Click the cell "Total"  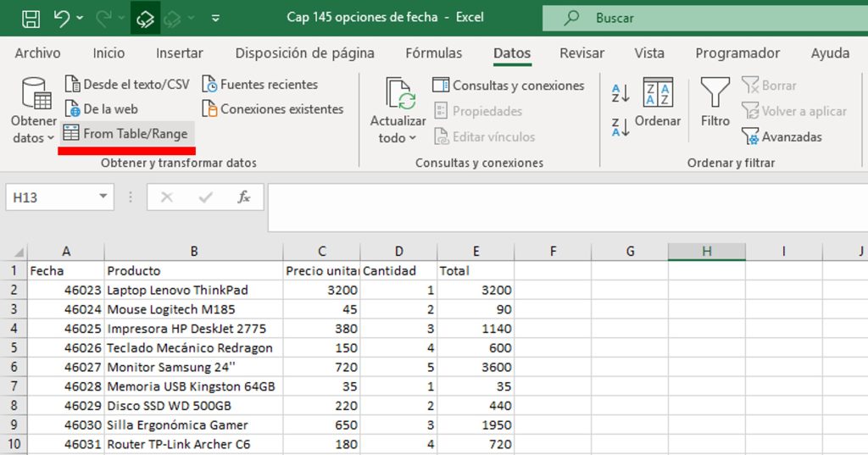pos(476,270)
